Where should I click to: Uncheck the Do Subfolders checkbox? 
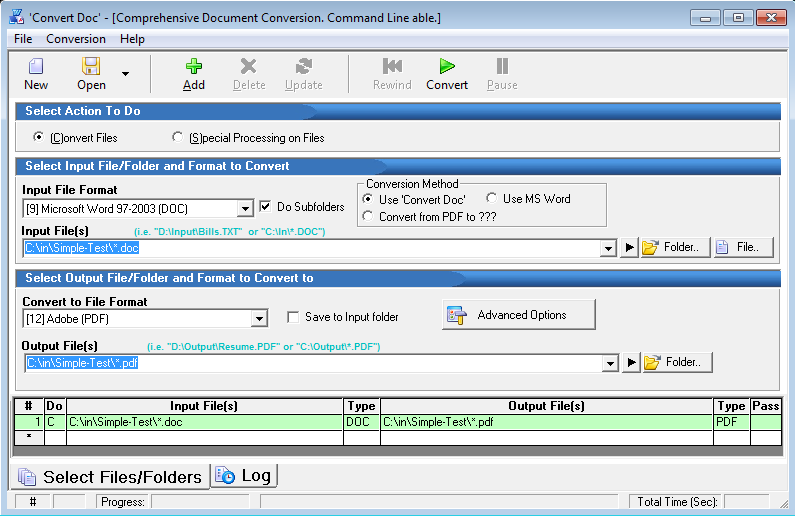pyautogui.click(x=266, y=207)
